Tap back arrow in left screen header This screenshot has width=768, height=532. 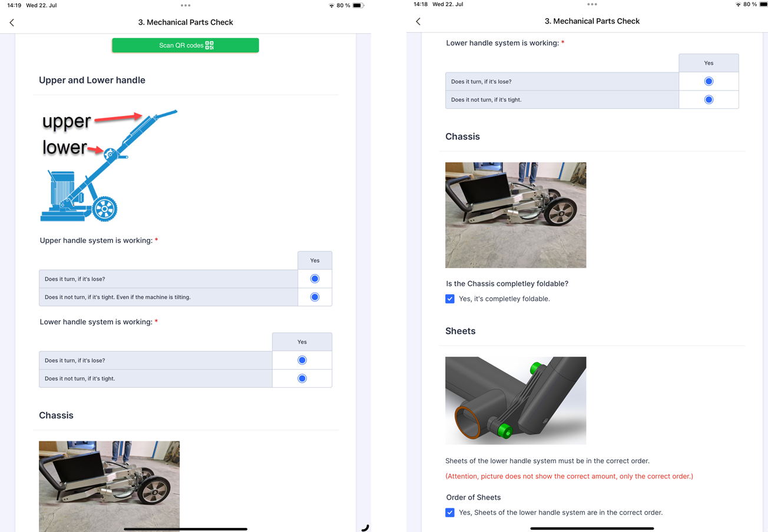click(x=12, y=22)
